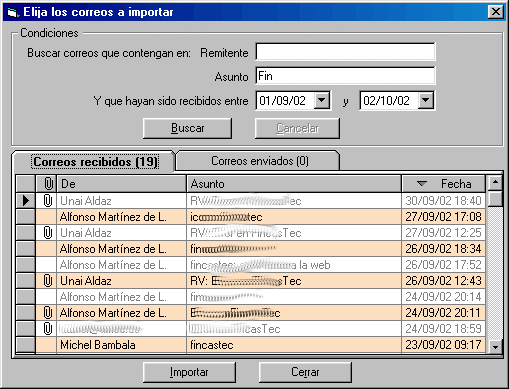
Task: Click the Buscar button
Action: click(187, 128)
